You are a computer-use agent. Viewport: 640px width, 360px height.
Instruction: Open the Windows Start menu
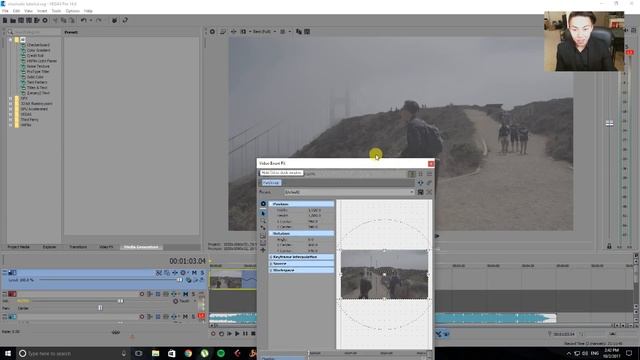tap(8, 353)
